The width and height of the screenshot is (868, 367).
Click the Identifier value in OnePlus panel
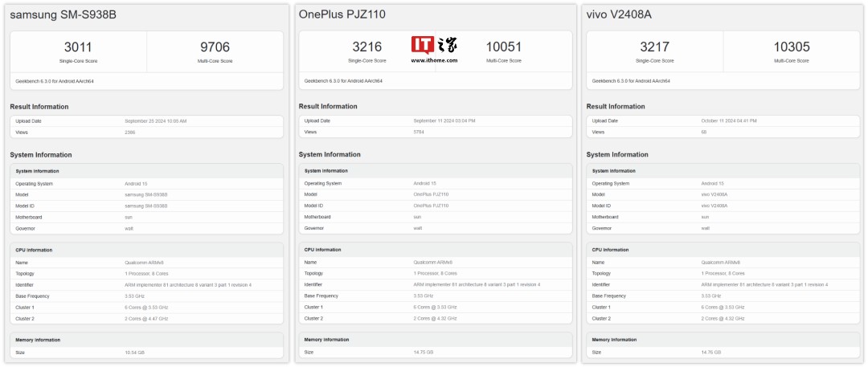pyautogui.click(x=477, y=284)
